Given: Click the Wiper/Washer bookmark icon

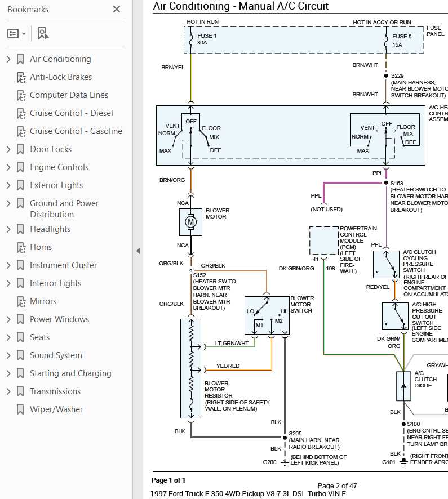Looking at the screenshot, I should click(20, 409).
